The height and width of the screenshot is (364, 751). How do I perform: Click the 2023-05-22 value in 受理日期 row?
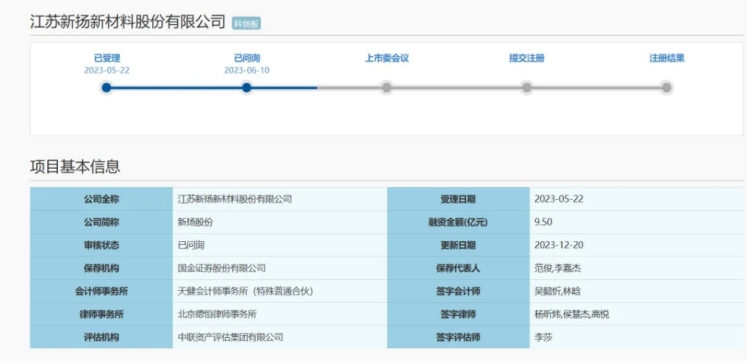pos(559,199)
